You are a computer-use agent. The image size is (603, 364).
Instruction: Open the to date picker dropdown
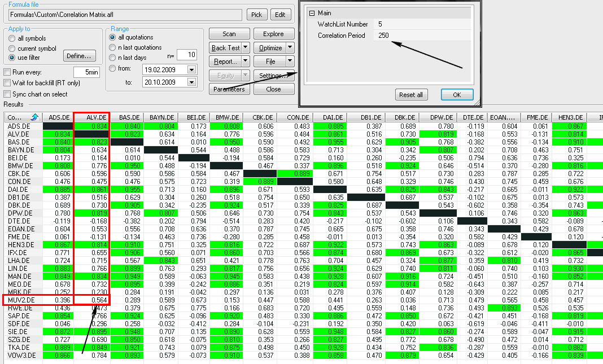191,82
